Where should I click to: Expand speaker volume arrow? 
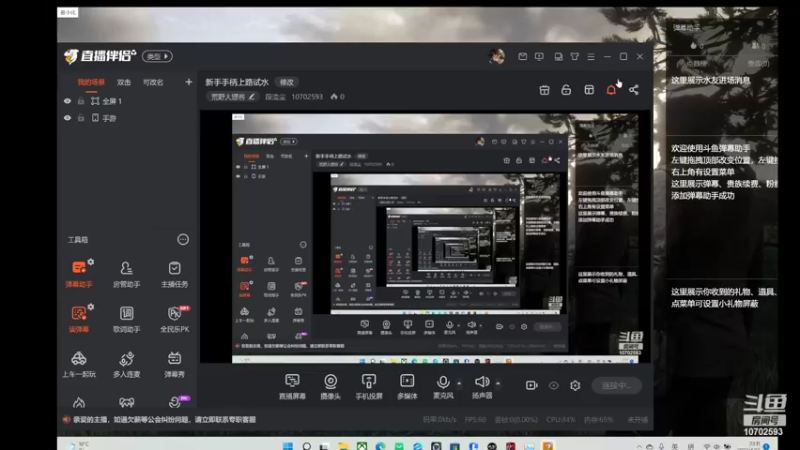[498, 383]
